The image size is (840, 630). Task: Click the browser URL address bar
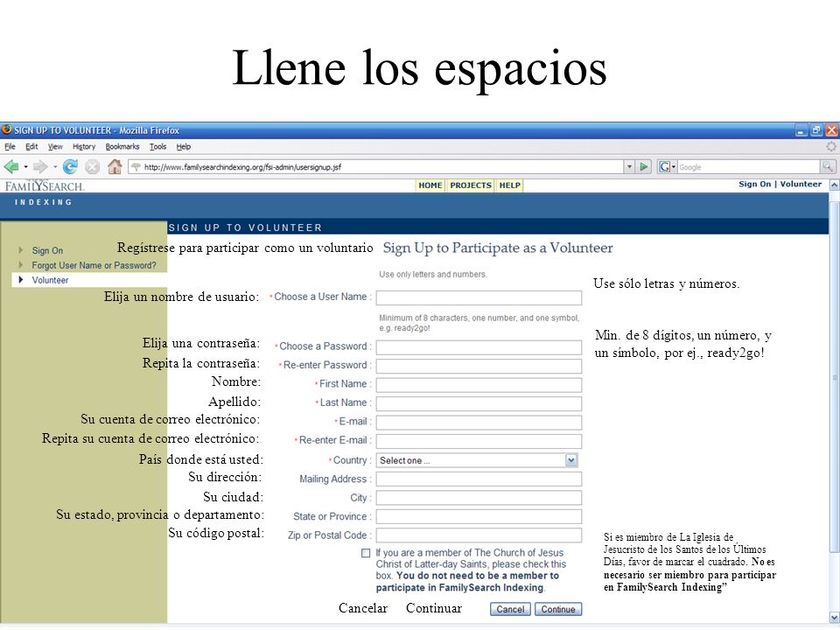375,166
